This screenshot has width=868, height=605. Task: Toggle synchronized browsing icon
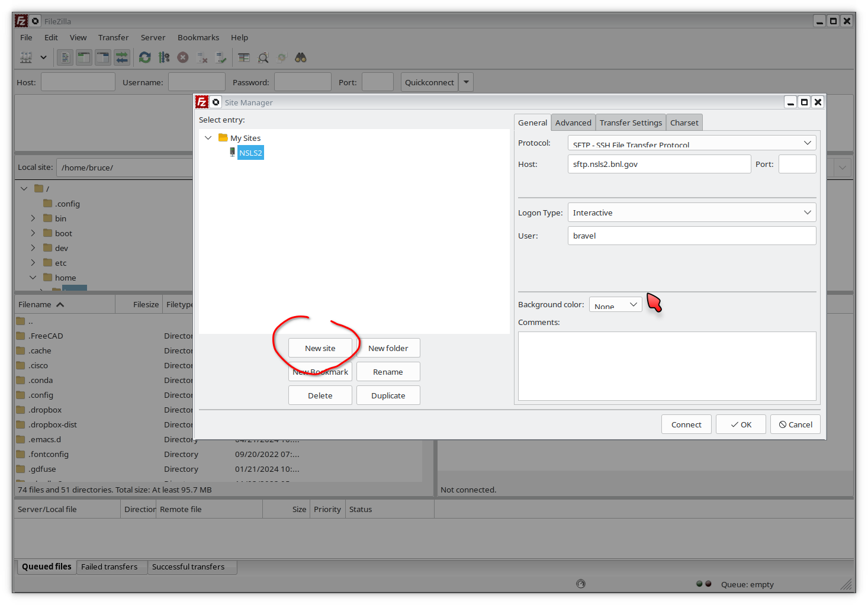click(282, 57)
